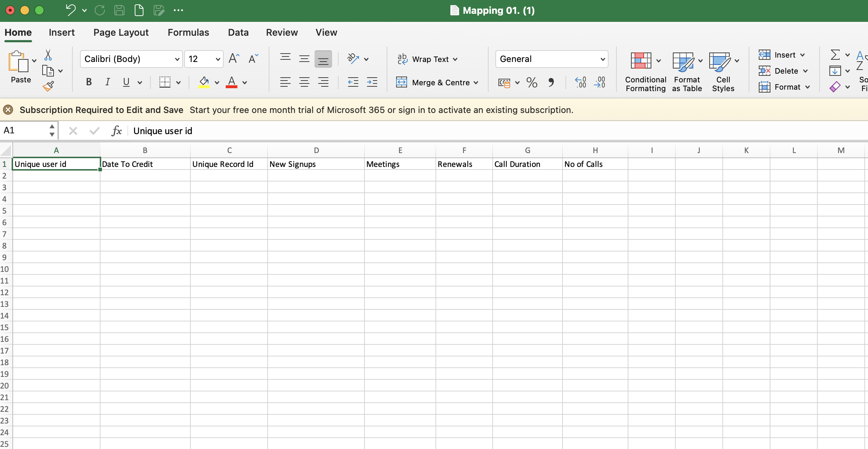
Task: Switch to the Review tab
Action: click(x=282, y=32)
